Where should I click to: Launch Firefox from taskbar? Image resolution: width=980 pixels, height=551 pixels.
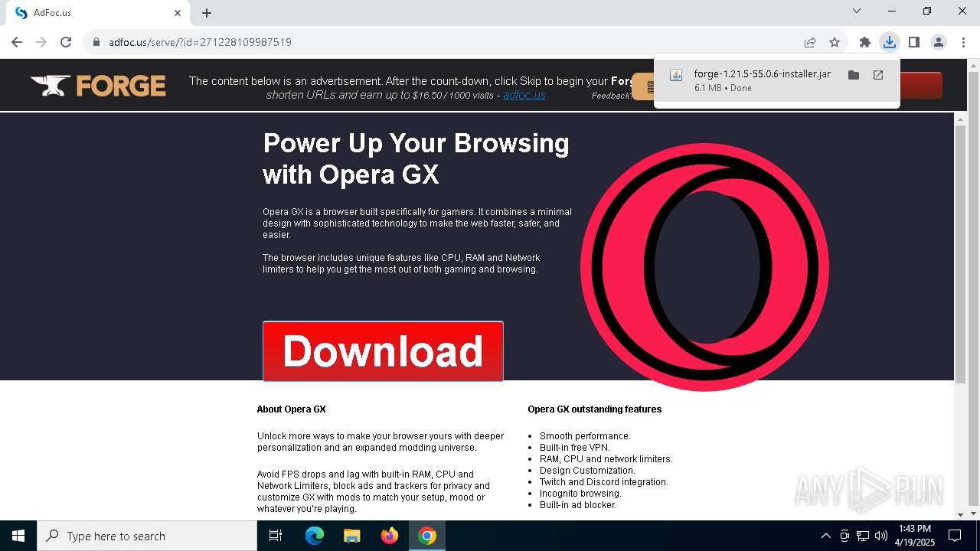coord(390,536)
